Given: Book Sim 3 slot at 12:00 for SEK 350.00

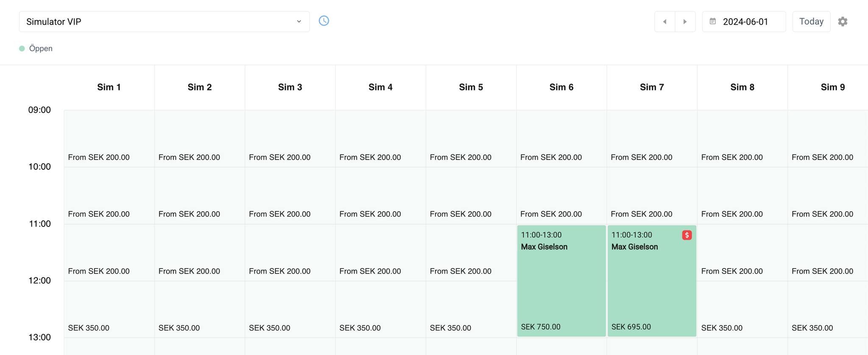Looking at the screenshot, I should click(290, 309).
